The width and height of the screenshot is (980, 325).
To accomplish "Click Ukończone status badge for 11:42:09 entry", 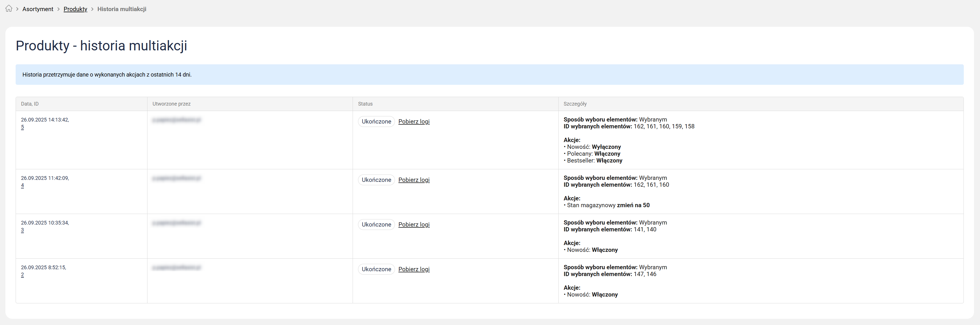I will [376, 180].
